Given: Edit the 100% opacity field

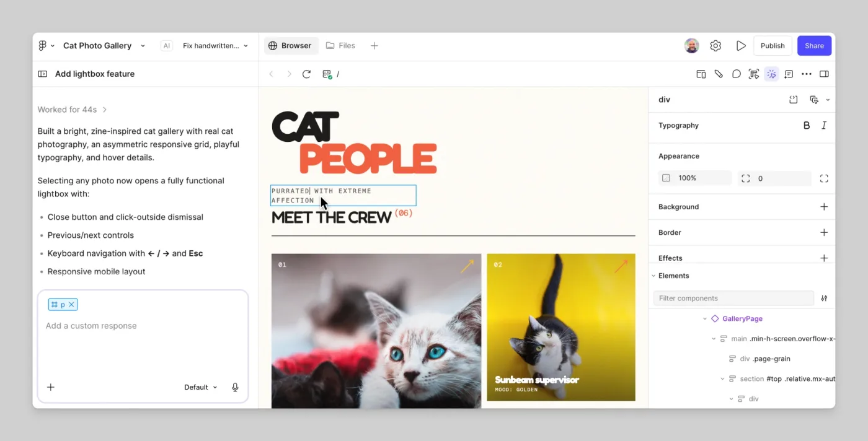Looking at the screenshot, I should pos(695,178).
